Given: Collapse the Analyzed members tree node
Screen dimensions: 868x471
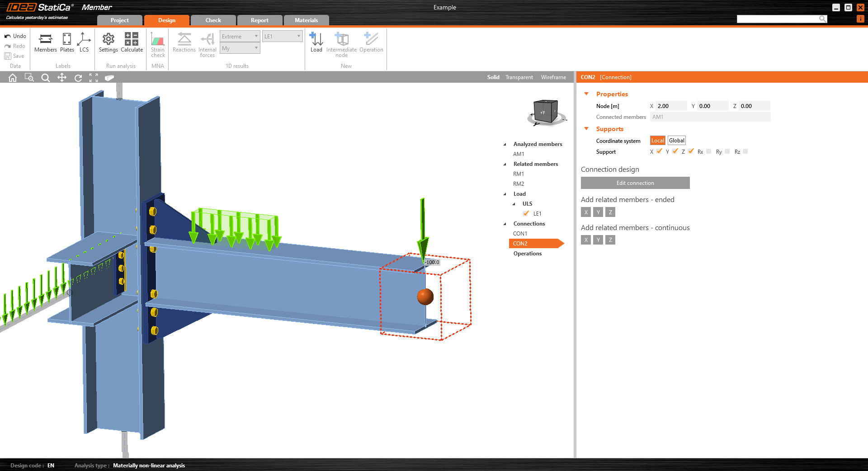Looking at the screenshot, I should pos(505,144).
